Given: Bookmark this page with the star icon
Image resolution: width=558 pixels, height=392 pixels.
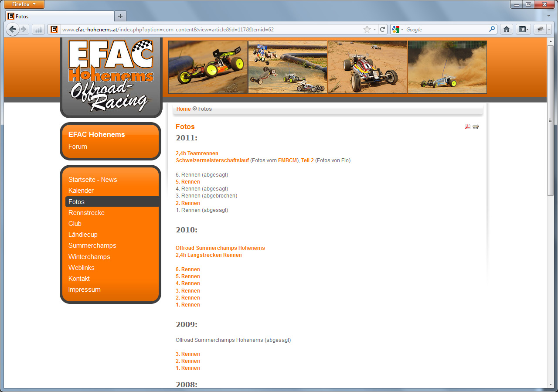Looking at the screenshot, I should [x=367, y=29].
